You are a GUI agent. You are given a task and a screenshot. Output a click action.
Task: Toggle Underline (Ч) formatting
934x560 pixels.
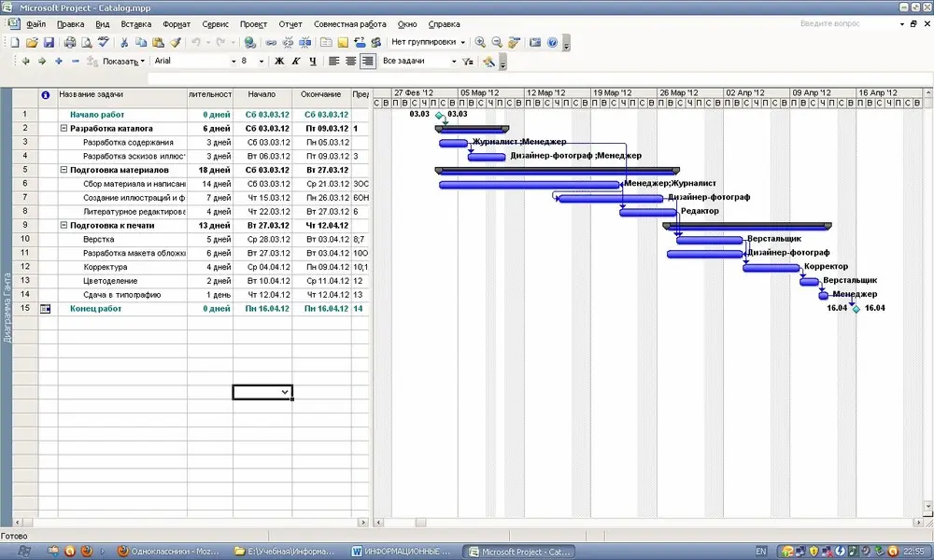(x=313, y=61)
